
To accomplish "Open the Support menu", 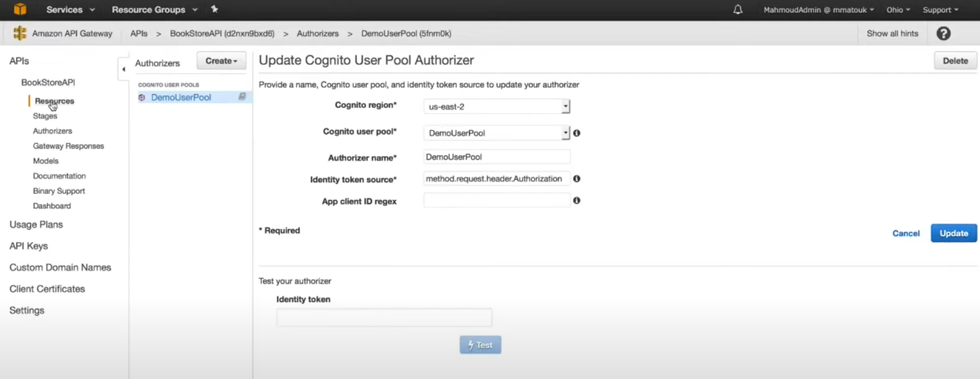I will (x=940, y=10).
